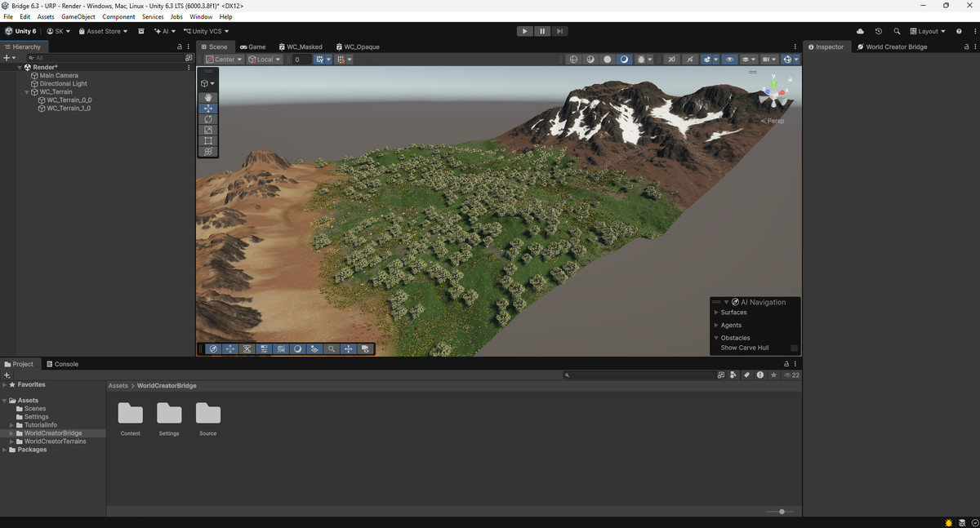Collapse the Obstacles section
The width and height of the screenshot is (980, 528).
pyautogui.click(x=716, y=338)
